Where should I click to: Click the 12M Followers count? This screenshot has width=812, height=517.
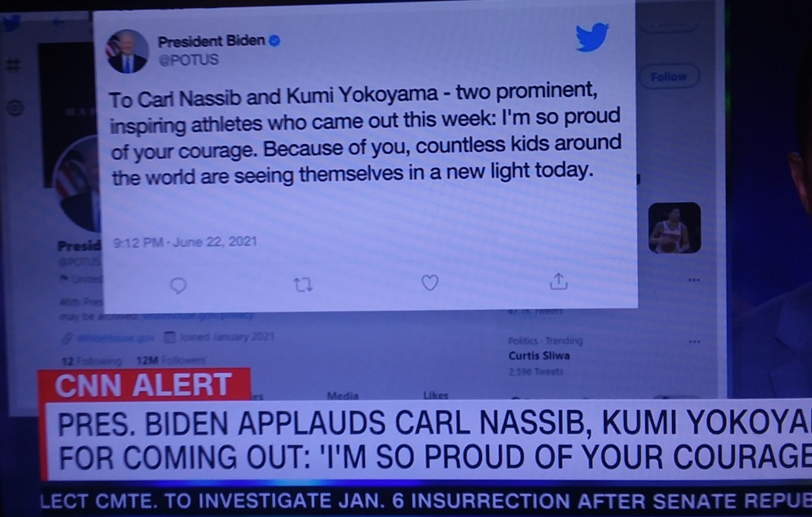tap(171, 360)
